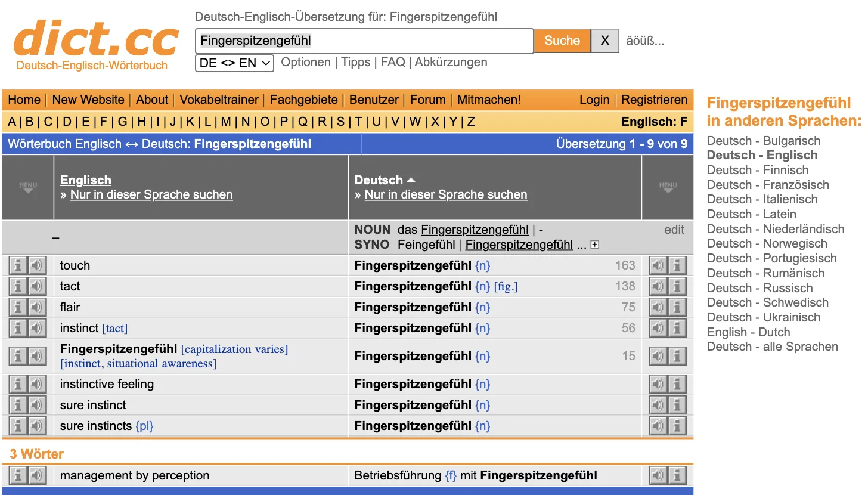Open info icon left of 'instinct [tact]'
868x495 pixels.
pos(18,328)
